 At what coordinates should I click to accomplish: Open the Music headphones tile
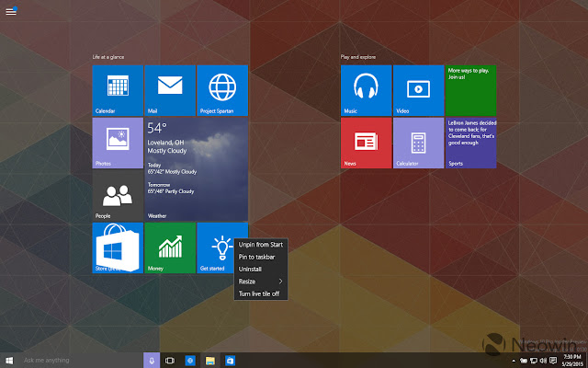[x=366, y=90]
